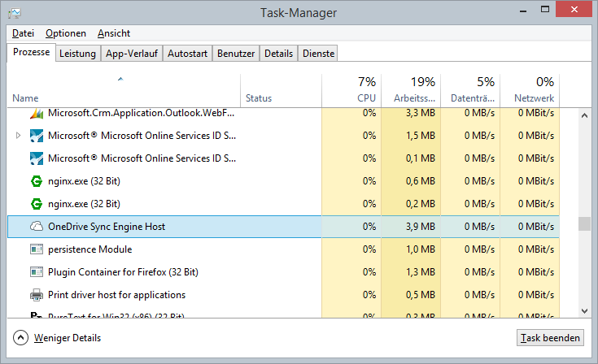Image resolution: width=598 pixels, height=364 pixels.
Task: Click the scrollbar up arrow
Action: point(584,115)
